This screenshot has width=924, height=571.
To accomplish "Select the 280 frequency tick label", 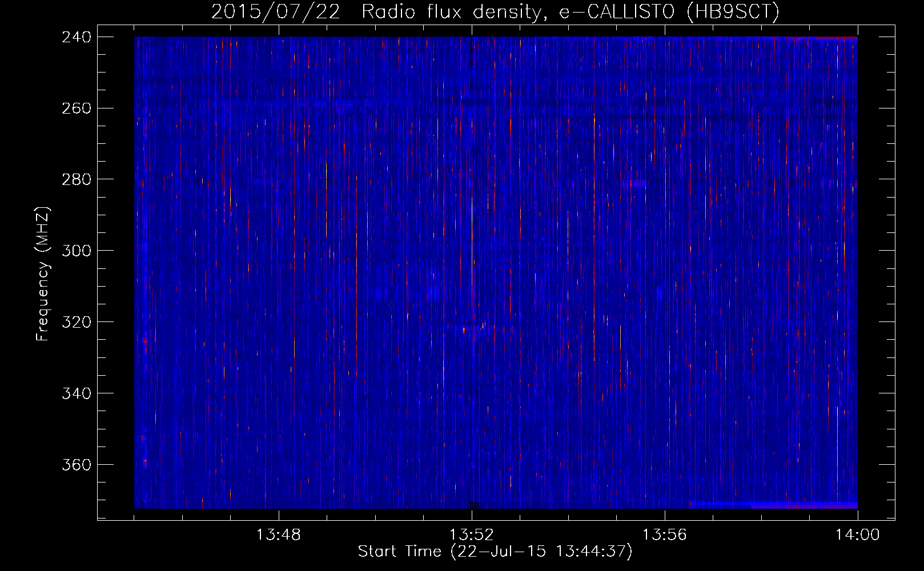I will (77, 179).
